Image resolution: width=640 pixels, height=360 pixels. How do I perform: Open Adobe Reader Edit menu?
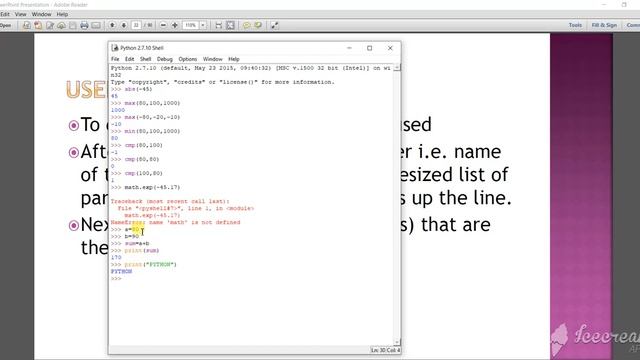coord(5,14)
